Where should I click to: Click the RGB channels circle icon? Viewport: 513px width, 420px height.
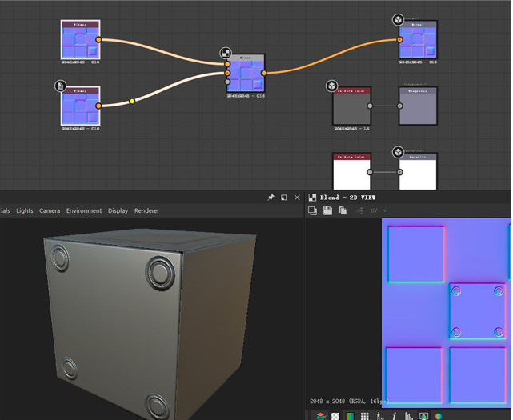tap(439, 416)
